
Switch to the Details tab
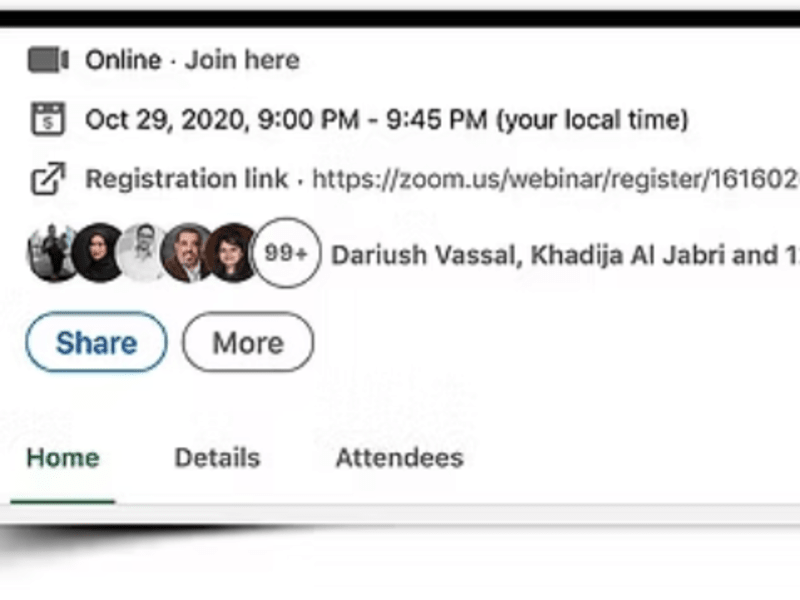point(217,458)
